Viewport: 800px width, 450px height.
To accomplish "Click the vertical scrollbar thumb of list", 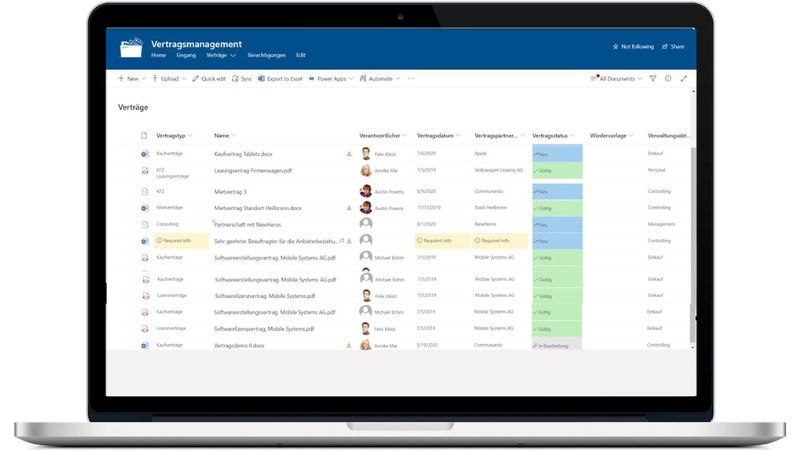I will click(692, 245).
